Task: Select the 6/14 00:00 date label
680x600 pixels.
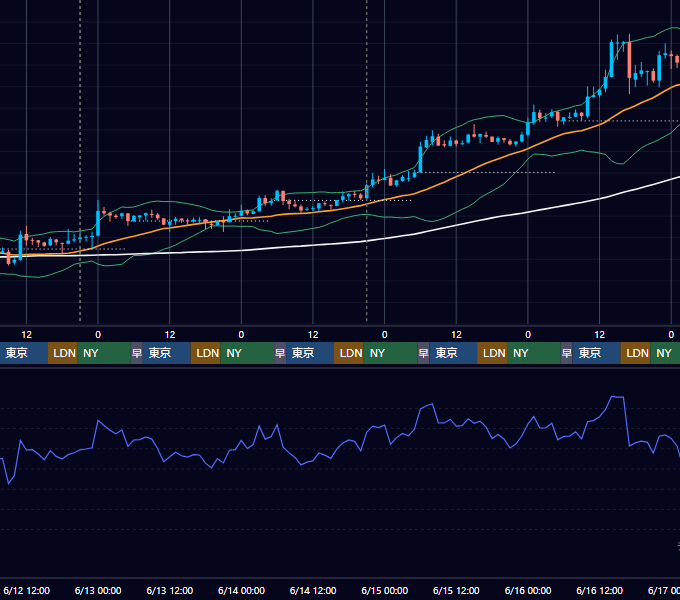Action: click(241, 590)
